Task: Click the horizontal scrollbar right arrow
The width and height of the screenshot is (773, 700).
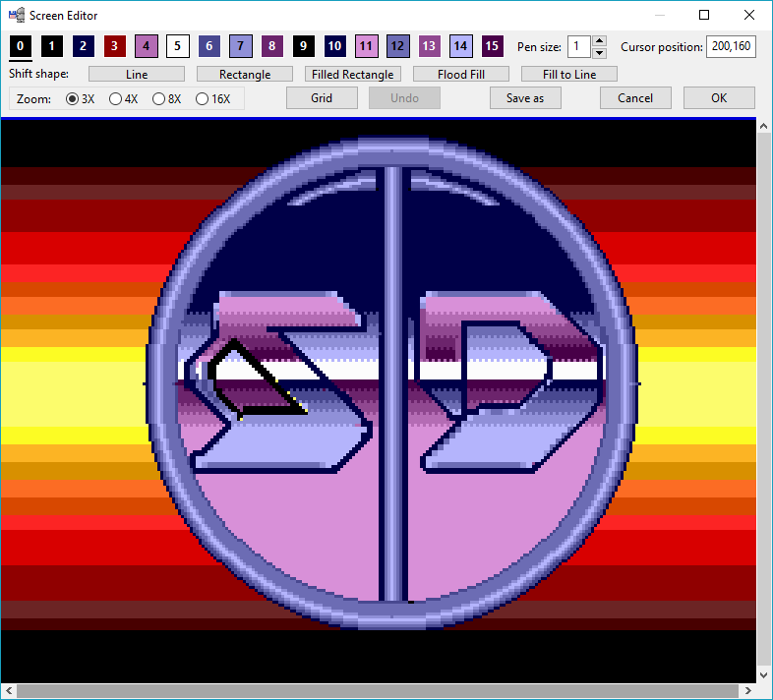Action: click(747, 691)
